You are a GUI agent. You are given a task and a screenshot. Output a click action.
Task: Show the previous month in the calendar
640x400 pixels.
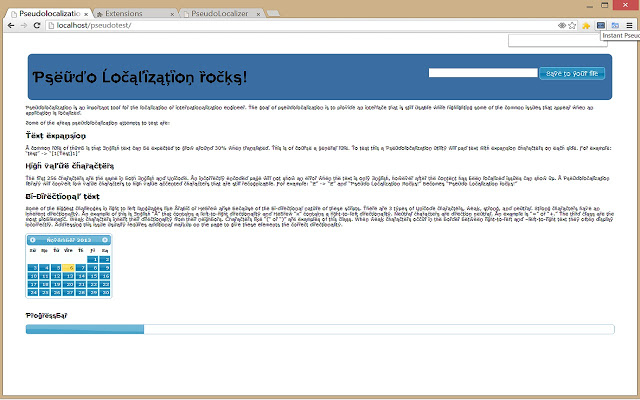tap(33, 240)
